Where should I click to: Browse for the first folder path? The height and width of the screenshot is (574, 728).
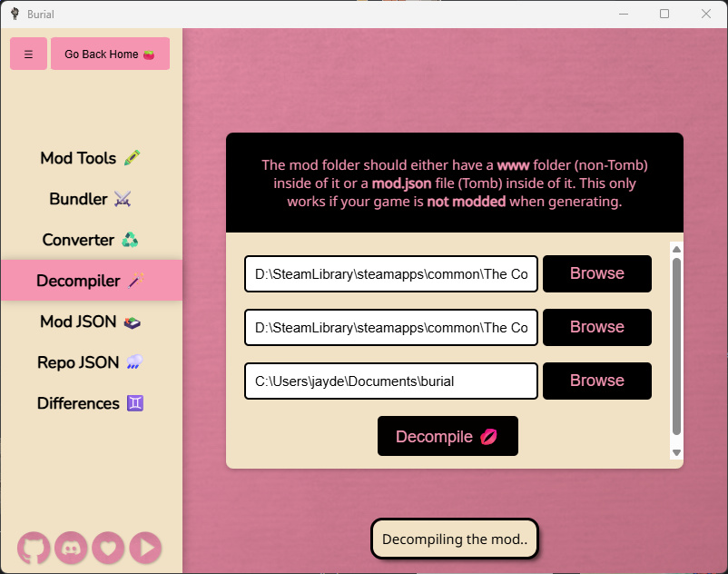click(x=597, y=273)
